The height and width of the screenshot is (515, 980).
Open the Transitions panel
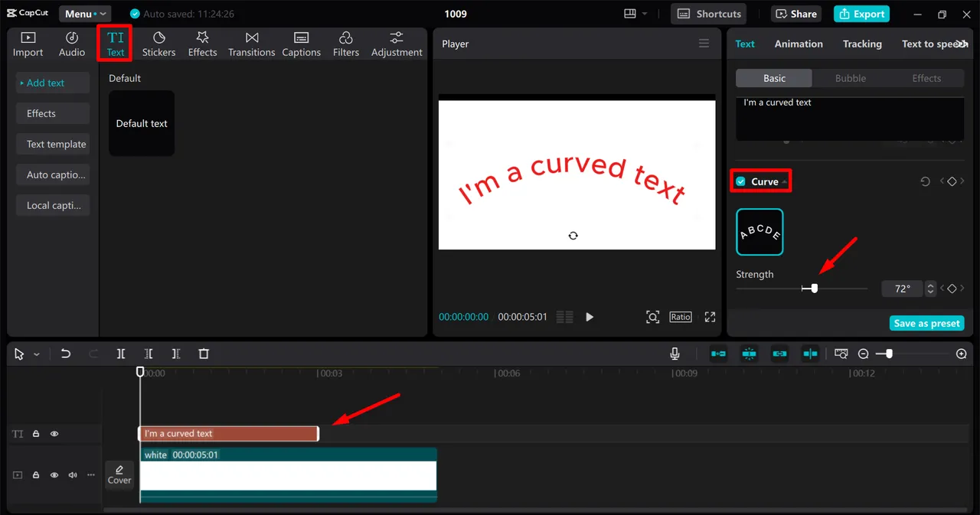(251, 44)
